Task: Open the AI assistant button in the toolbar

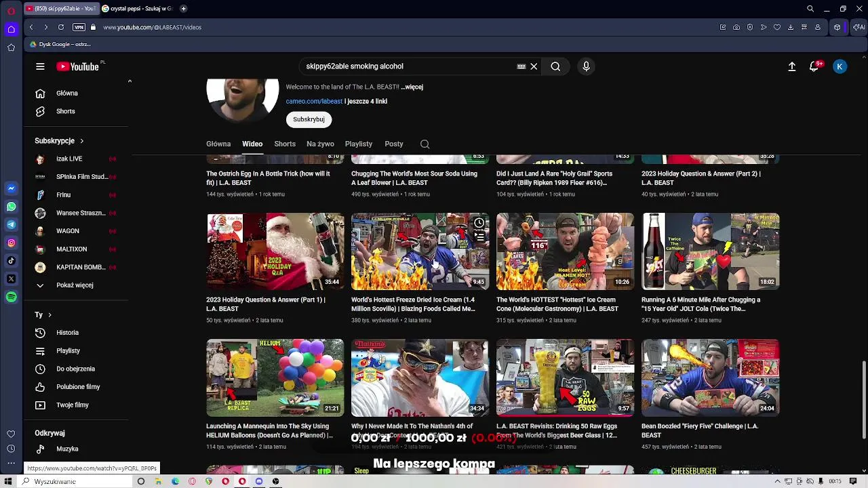Action: [x=858, y=27]
